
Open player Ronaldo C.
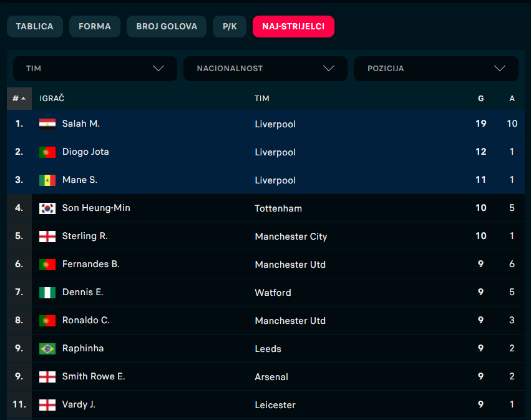(86, 320)
